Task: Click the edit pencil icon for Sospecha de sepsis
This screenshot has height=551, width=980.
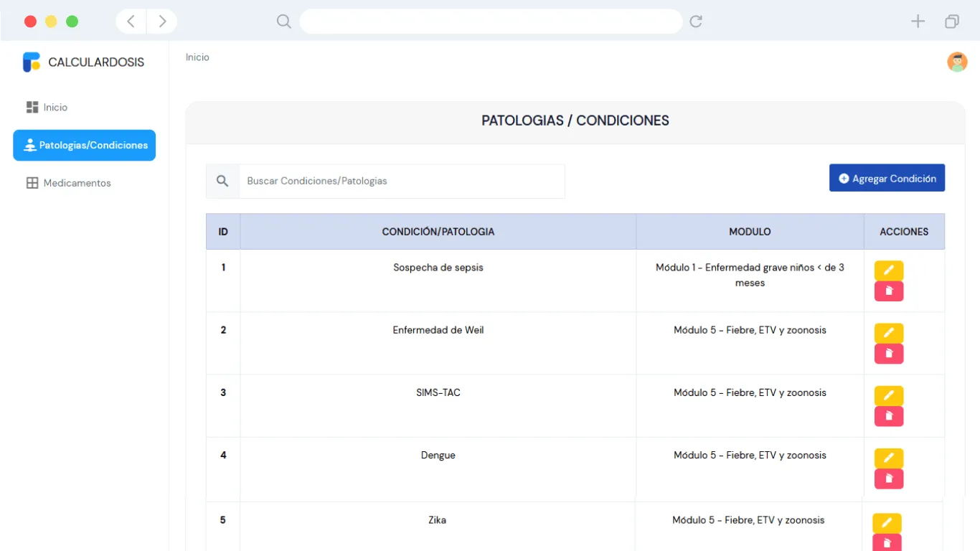Action: pyautogui.click(x=888, y=270)
